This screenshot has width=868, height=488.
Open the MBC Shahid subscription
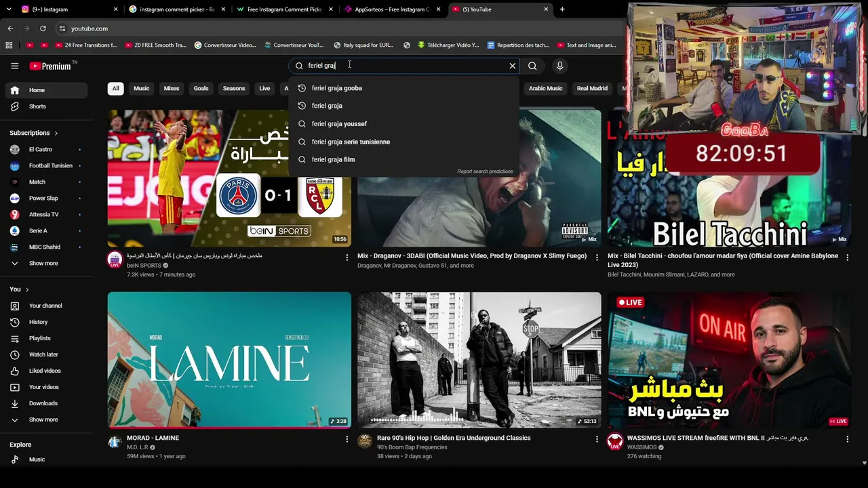pyautogui.click(x=46, y=247)
